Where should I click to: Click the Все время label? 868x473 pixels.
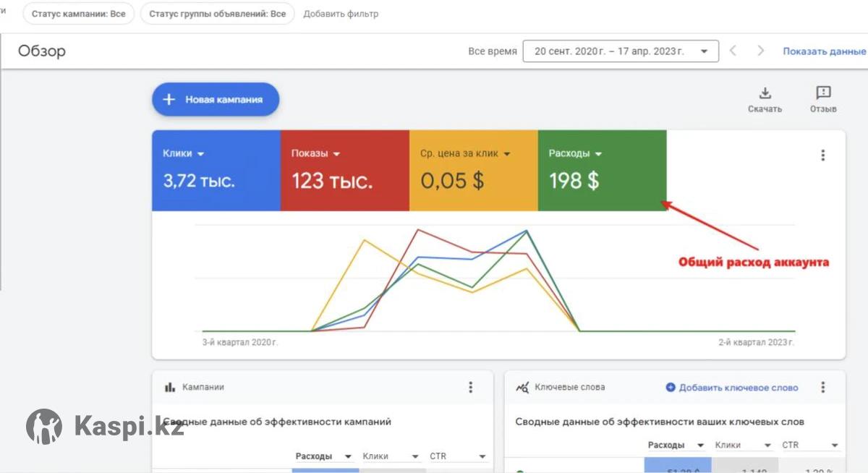493,51
